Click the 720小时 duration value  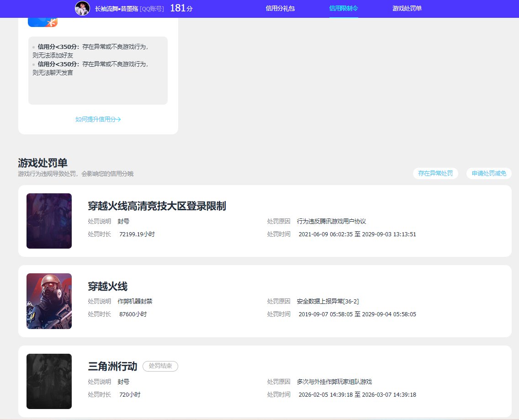[130, 394]
